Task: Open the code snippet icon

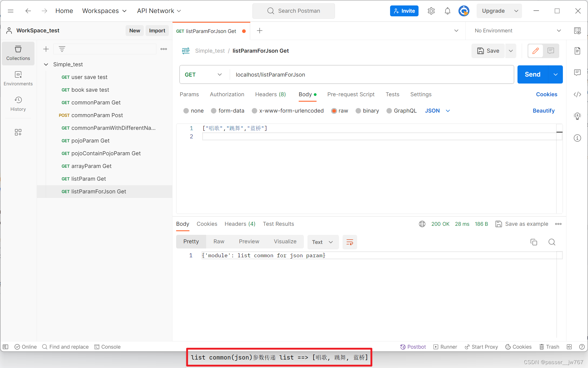Action: [577, 94]
